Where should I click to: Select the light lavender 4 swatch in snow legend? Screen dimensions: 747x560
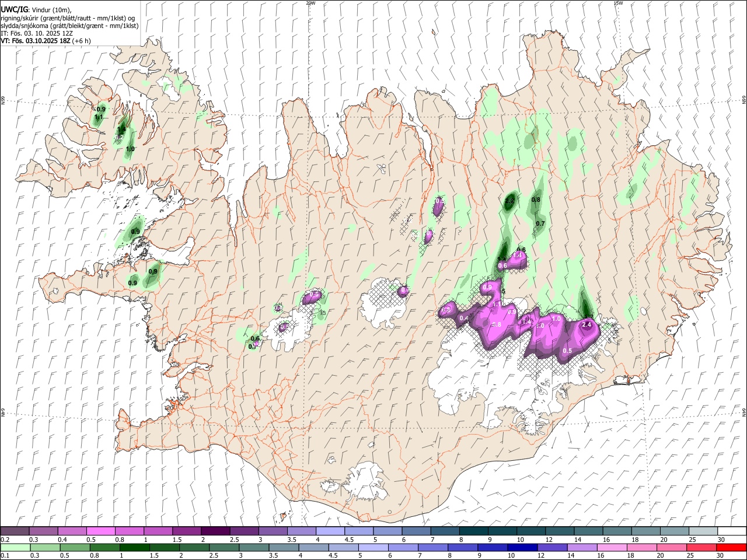tap(330, 531)
